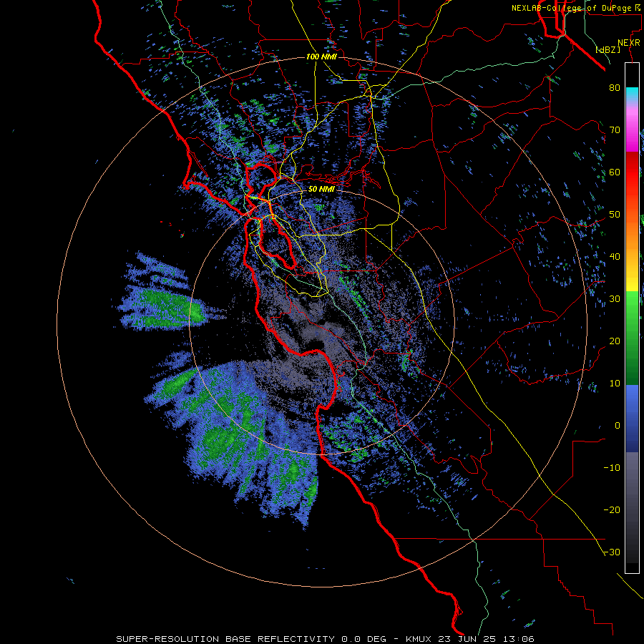The height and width of the screenshot is (644, 644).
Task: Select the 40 value on dBZ scale
Action: pos(615,257)
